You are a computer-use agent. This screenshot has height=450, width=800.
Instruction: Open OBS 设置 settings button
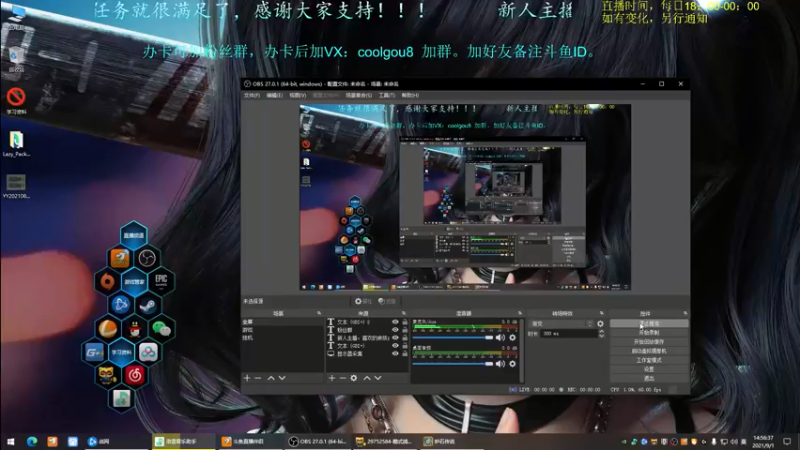[x=649, y=369]
